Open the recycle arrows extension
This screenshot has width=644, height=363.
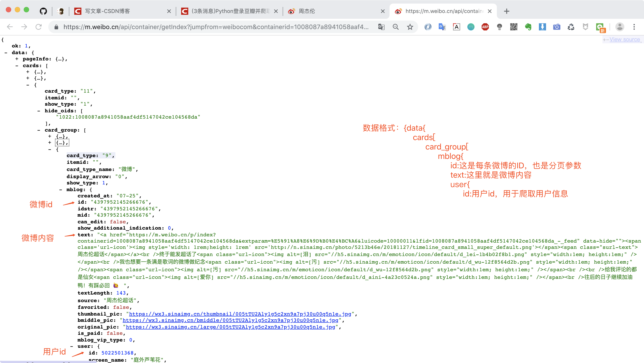tap(571, 27)
